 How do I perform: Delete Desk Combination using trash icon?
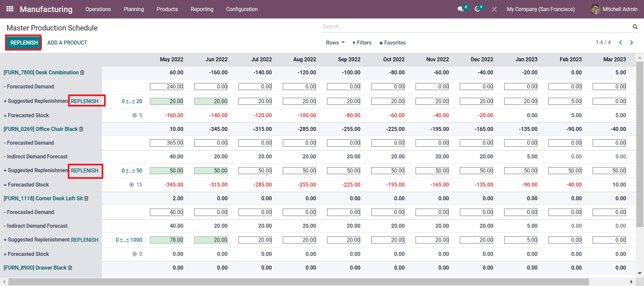click(x=82, y=73)
